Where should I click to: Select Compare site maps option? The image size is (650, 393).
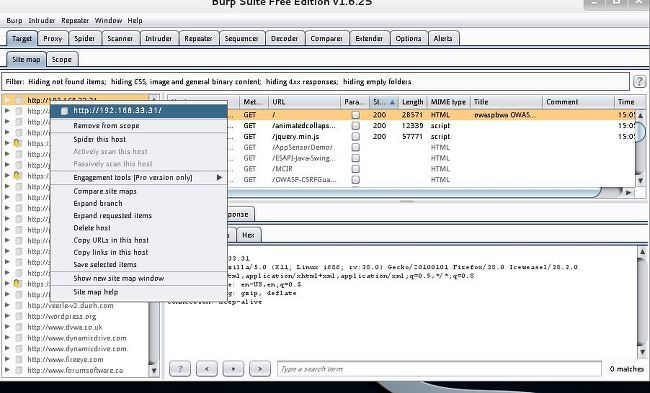(139, 191)
